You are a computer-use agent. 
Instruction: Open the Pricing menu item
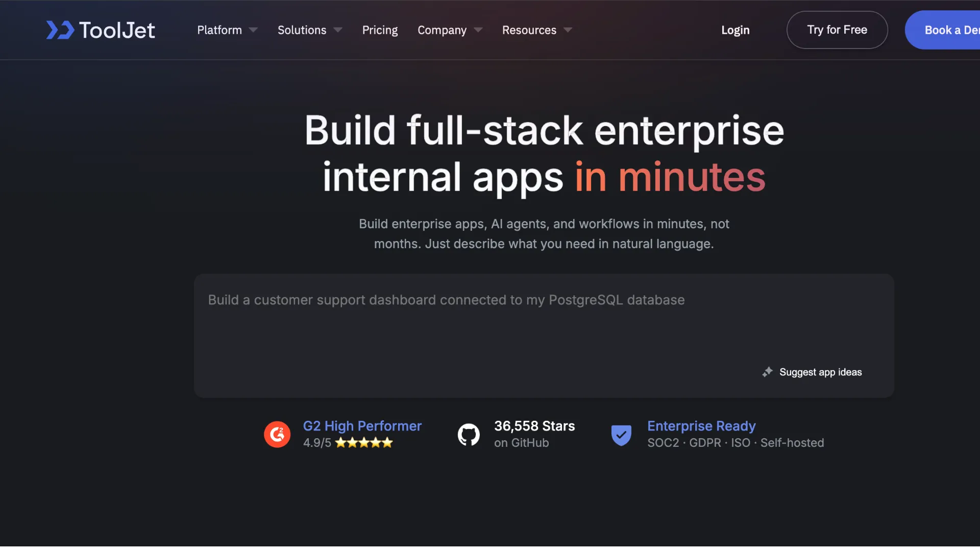pos(380,30)
